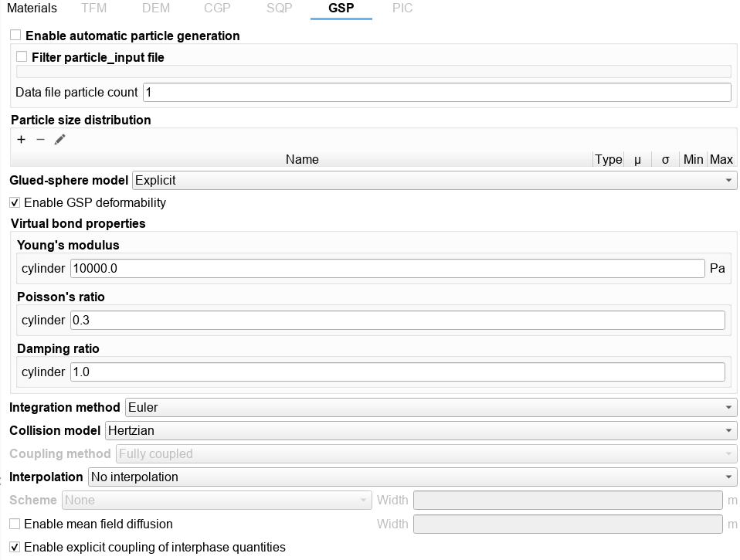Toggle Enable mean field diffusion checkbox

(15, 524)
